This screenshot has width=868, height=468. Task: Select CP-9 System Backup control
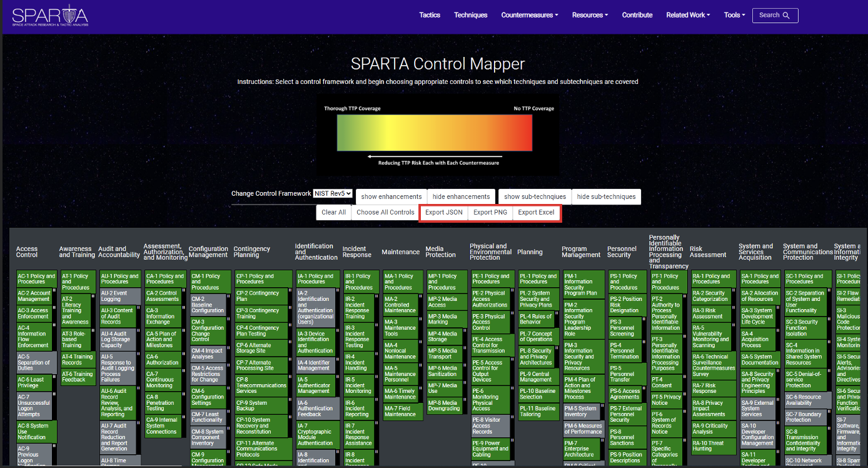coord(261,405)
